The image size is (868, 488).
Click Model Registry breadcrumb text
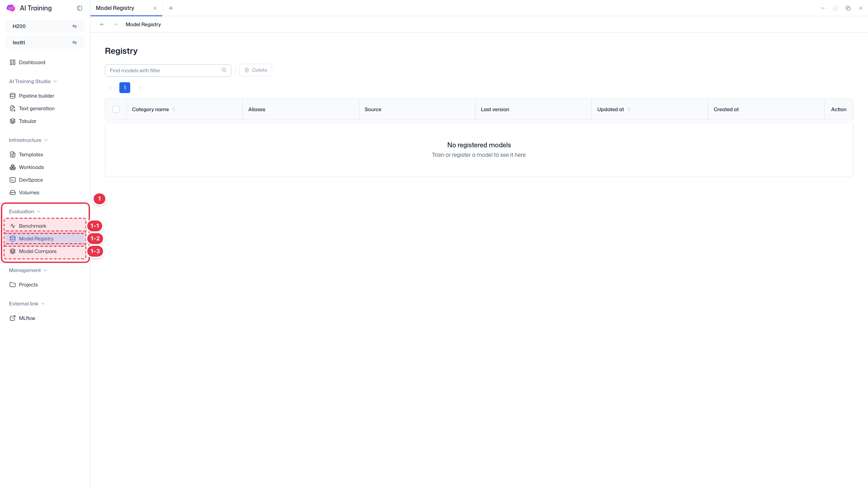point(143,24)
